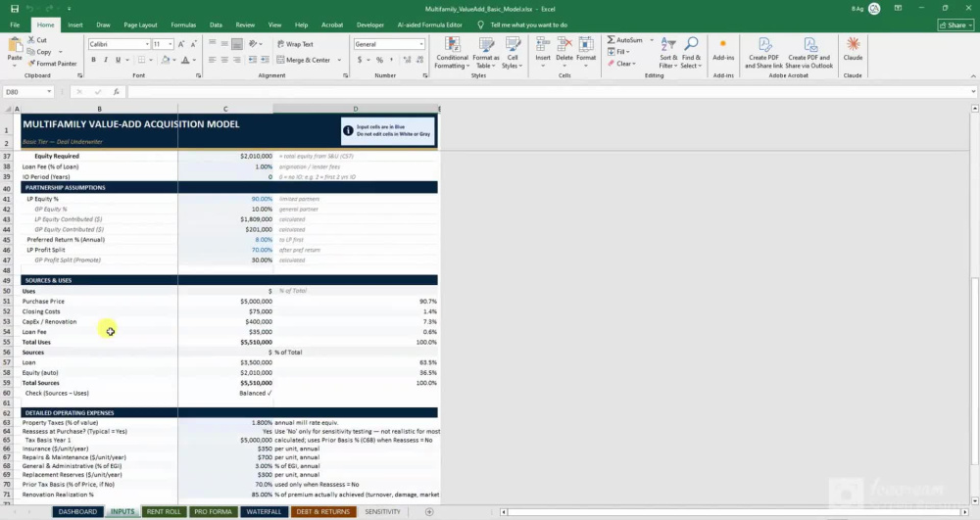980x520 pixels.
Task: Align text right
Action: pos(237,60)
